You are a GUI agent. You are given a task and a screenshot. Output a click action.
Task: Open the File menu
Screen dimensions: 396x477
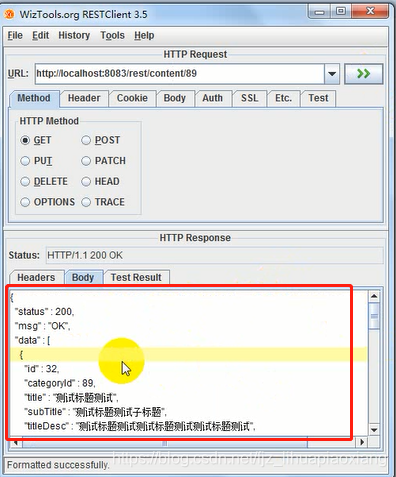coord(15,35)
